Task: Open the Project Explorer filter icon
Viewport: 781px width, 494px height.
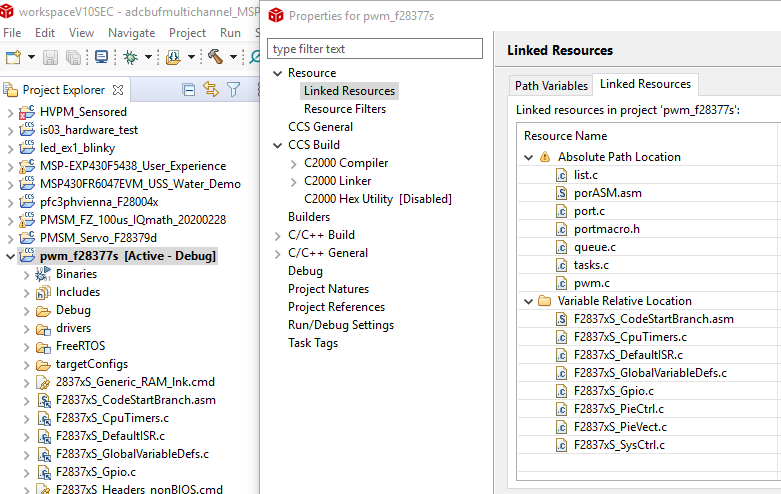Action: pos(233,90)
